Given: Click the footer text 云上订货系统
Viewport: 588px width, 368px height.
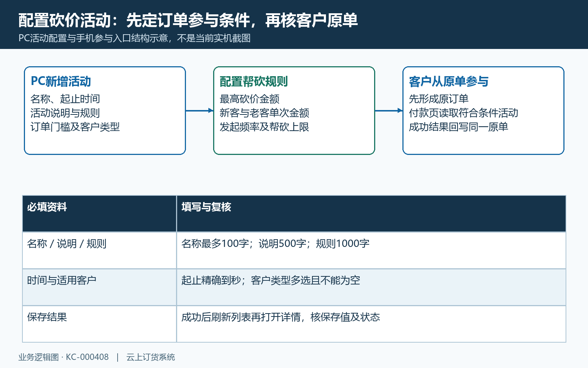Looking at the screenshot, I should click(151, 357).
